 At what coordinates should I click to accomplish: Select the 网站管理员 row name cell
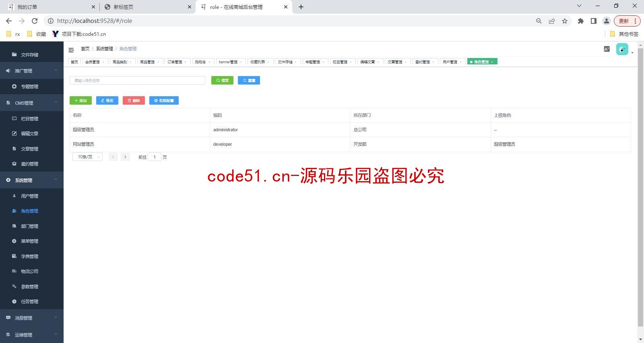tap(140, 144)
